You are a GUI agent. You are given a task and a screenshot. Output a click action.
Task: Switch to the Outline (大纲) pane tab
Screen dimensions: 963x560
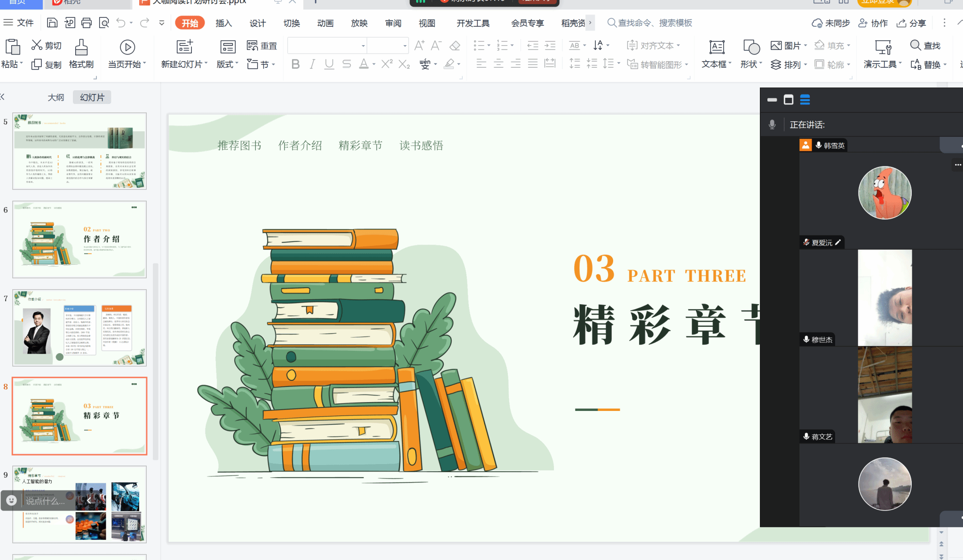coord(55,97)
